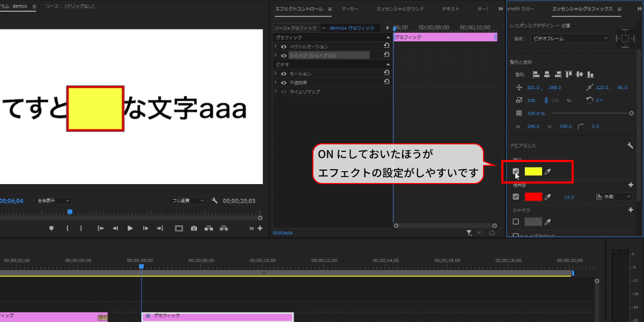This screenshot has width=644, height=322.
Task: Step forward one frame
Action: tap(145, 228)
